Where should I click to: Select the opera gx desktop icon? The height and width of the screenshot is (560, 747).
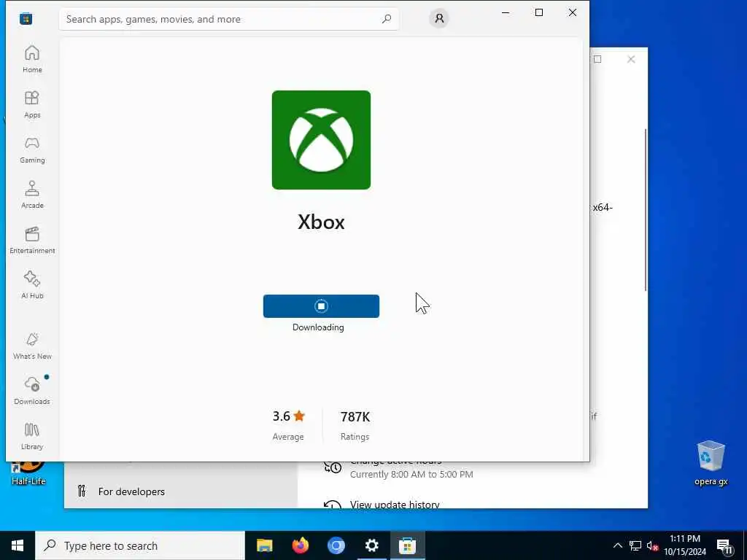(x=711, y=463)
